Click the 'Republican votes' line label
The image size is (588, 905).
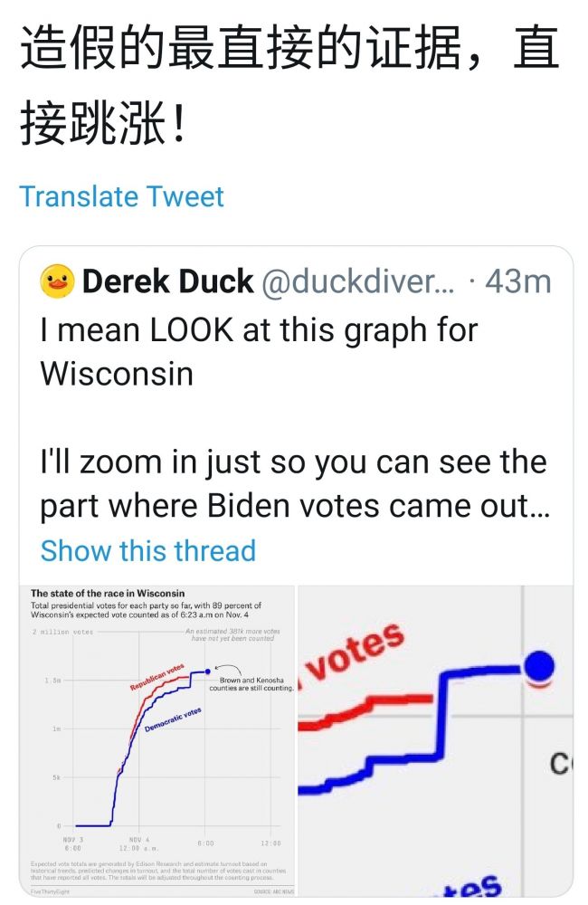coord(156,677)
